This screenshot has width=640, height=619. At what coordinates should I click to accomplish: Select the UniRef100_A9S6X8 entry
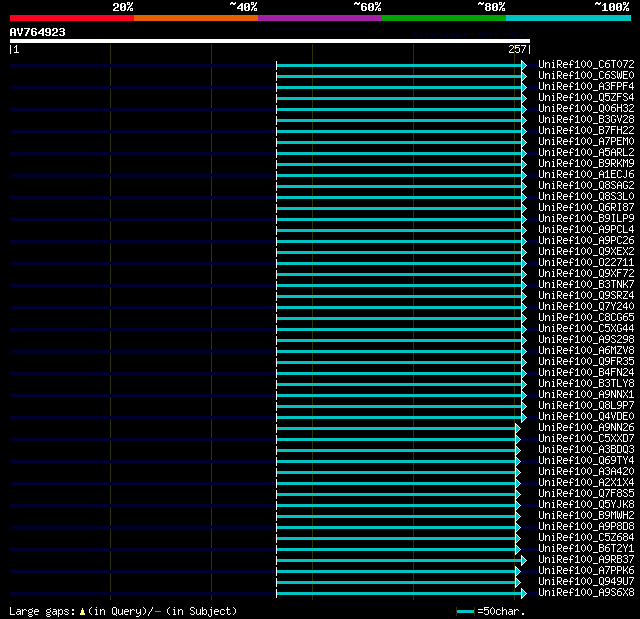(586, 593)
